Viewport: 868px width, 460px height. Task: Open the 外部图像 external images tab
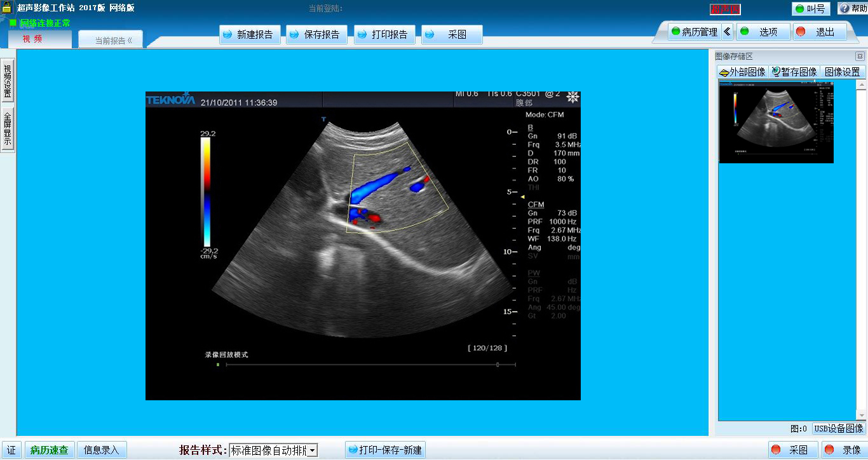[x=743, y=72]
